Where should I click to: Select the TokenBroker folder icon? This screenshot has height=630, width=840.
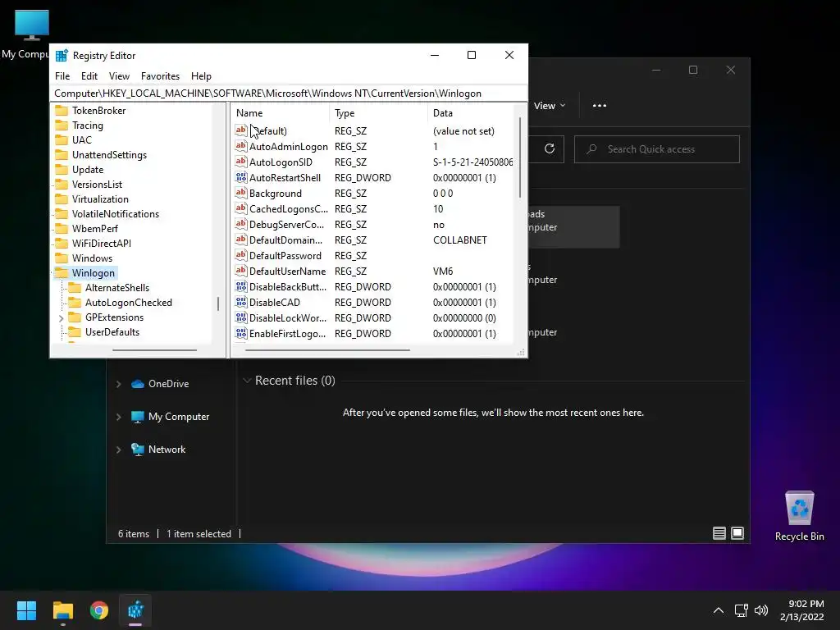pyautogui.click(x=62, y=111)
